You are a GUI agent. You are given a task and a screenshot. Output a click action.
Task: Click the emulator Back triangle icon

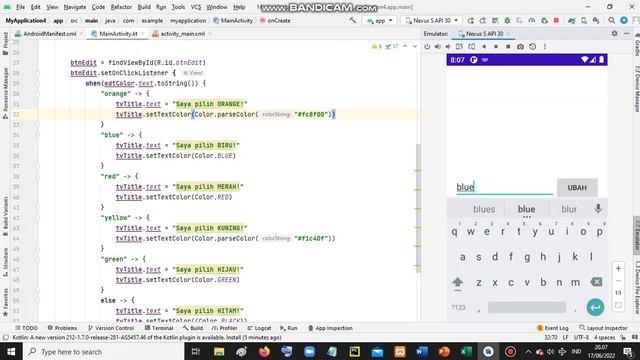(x=484, y=47)
